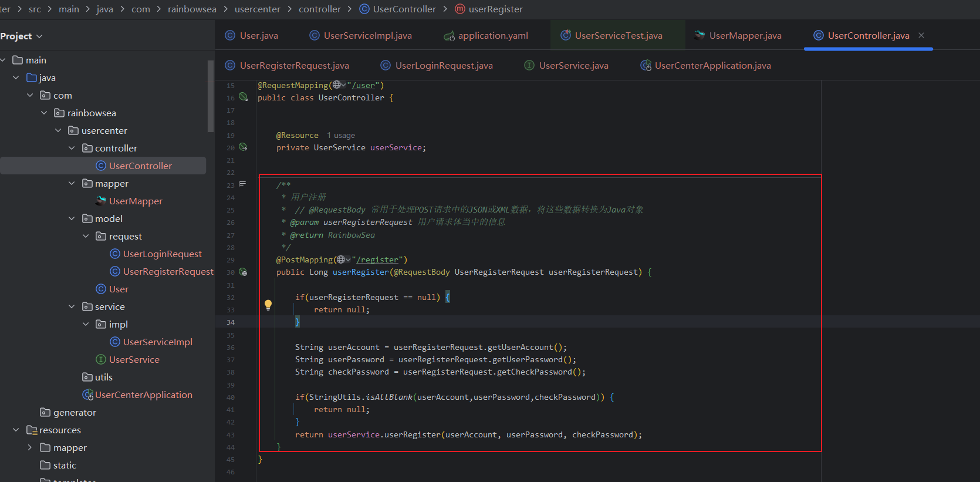
Task: Click the Spring bean gutter icon beside class UserController
Action: [x=243, y=97]
